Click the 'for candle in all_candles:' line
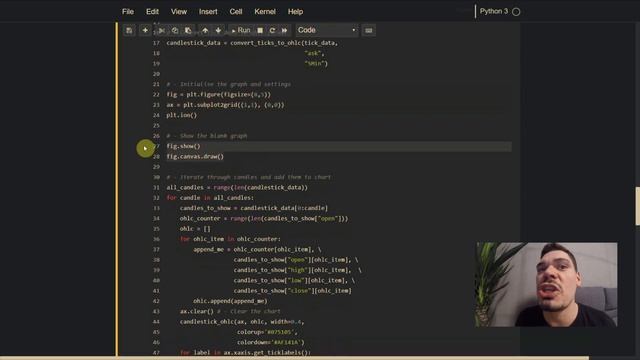The width and height of the screenshot is (640, 360). pyautogui.click(x=210, y=198)
